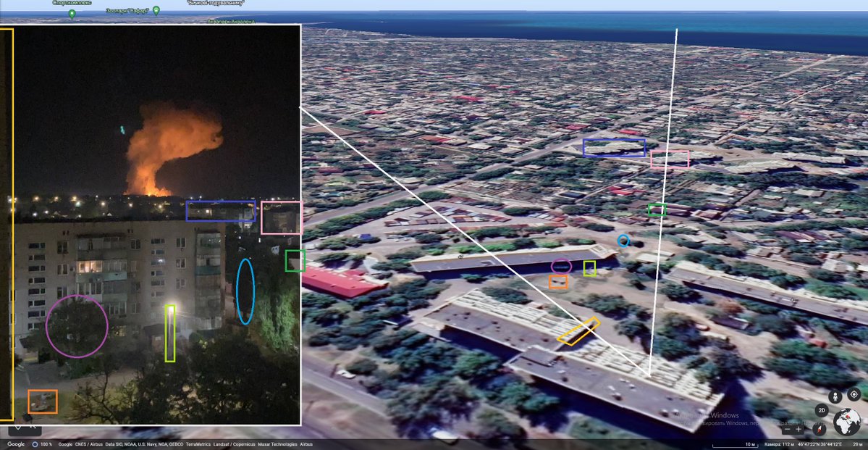868x450 pixels.
Task: Click the Maxar Technologies attribution text
Action: 277,444
